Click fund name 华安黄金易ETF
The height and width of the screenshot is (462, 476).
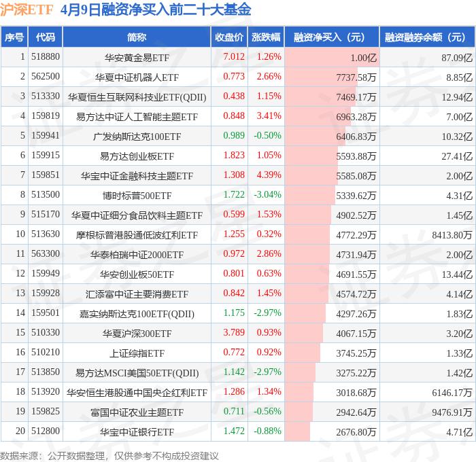(x=137, y=57)
